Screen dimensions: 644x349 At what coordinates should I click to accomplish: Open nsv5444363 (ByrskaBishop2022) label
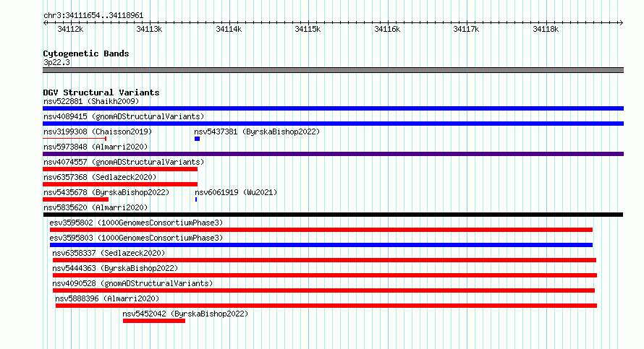pyautogui.click(x=115, y=268)
